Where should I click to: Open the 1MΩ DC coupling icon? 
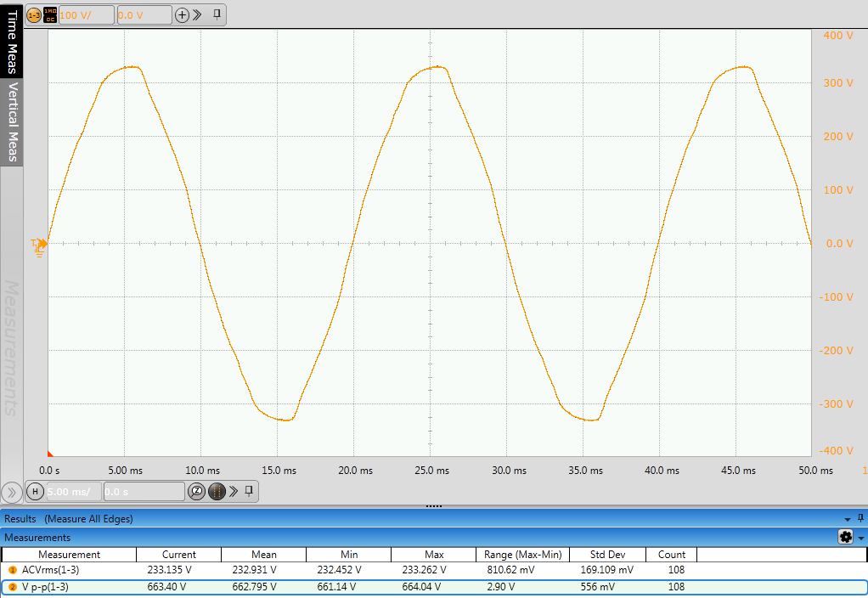coord(50,15)
